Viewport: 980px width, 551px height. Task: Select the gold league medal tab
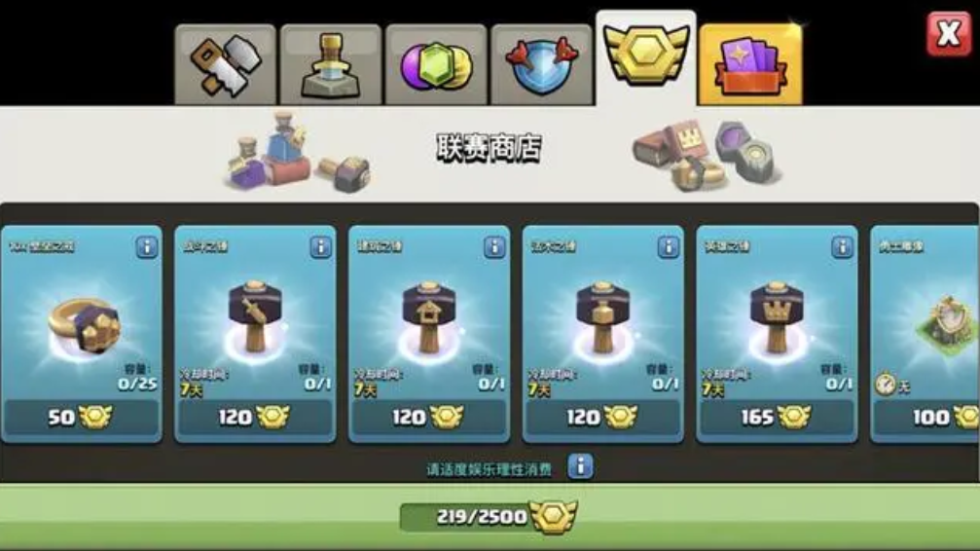point(645,57)
